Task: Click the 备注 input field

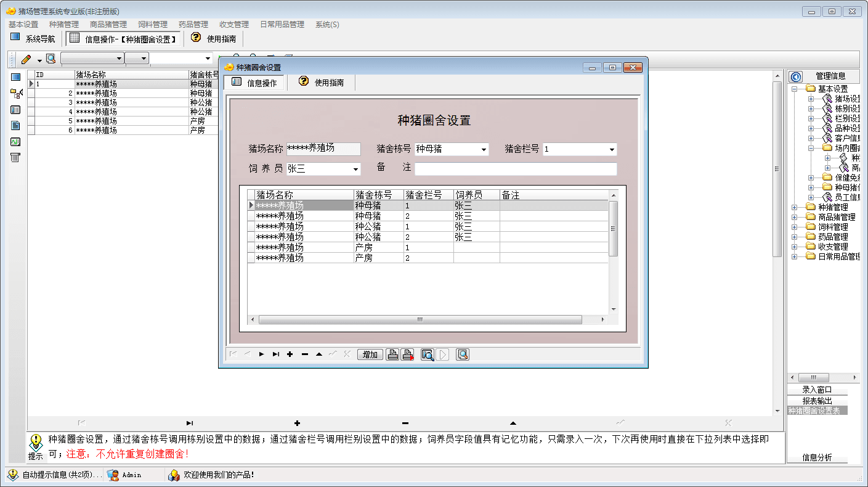Action: point(515,169)
